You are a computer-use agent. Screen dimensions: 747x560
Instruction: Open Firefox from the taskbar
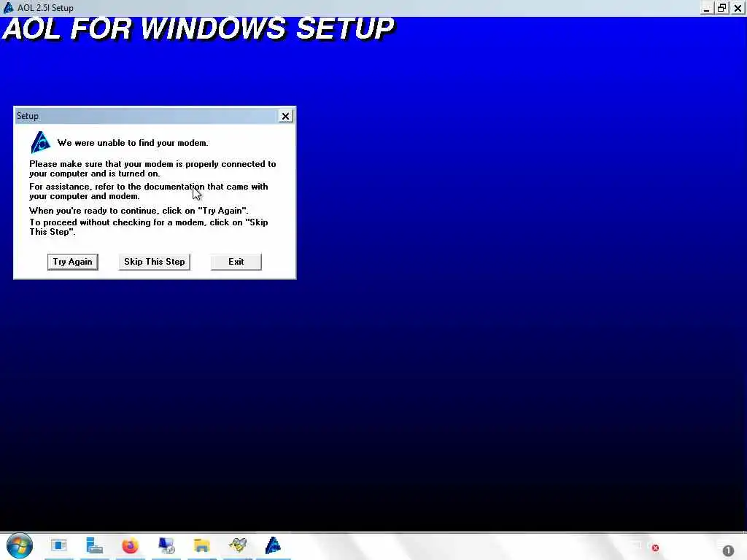(x=130, y=545)
